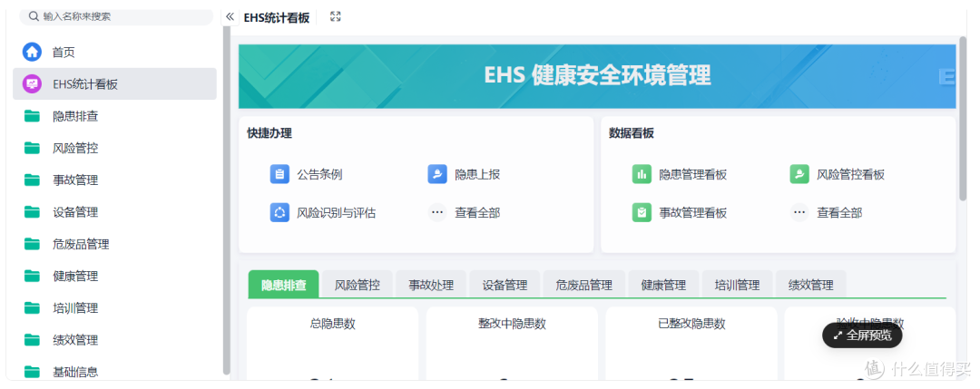Image resolution: width=980 pixels, height=389 pixels.
Task: Click the folder icon next to 风险管控
Action: pyautogui.click(x=32, y=148)
